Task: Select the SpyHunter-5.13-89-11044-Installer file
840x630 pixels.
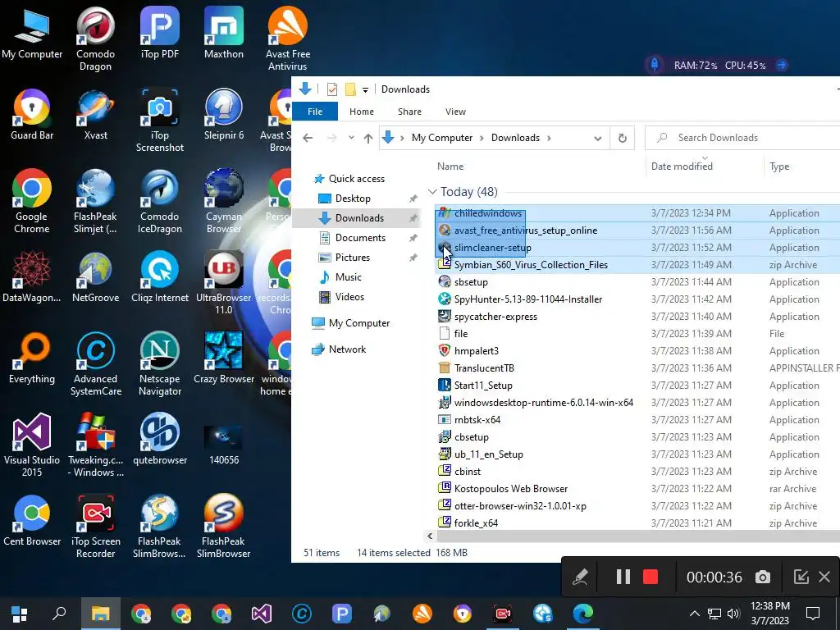Action: click(x=527, y=299)
